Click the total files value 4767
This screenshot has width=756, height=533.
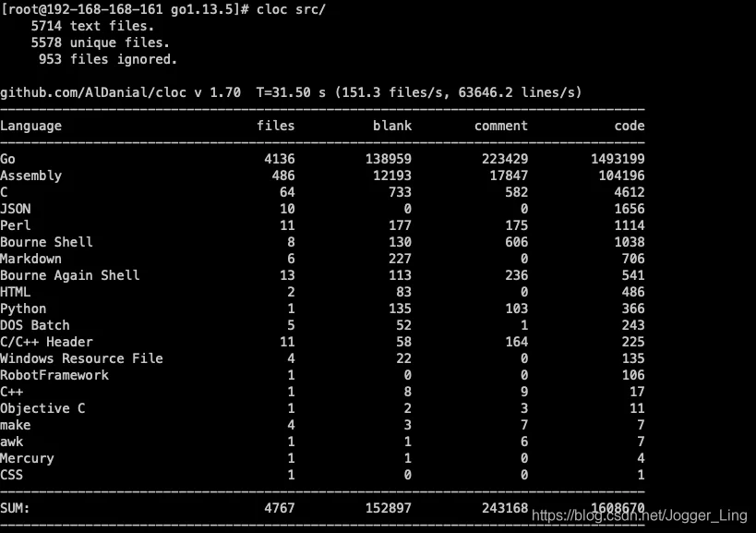coord(279,508)
